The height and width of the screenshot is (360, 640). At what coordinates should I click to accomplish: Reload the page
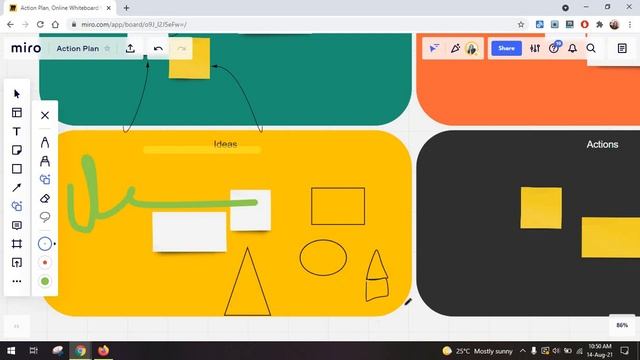[x=40, y=24]
